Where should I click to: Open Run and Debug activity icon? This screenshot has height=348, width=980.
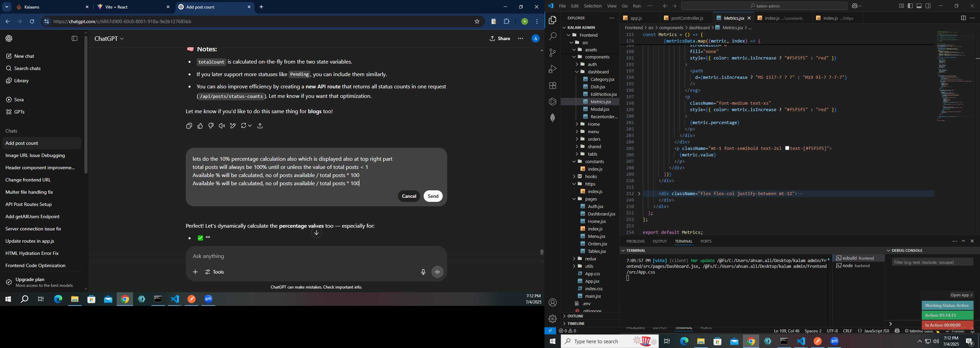552,69
